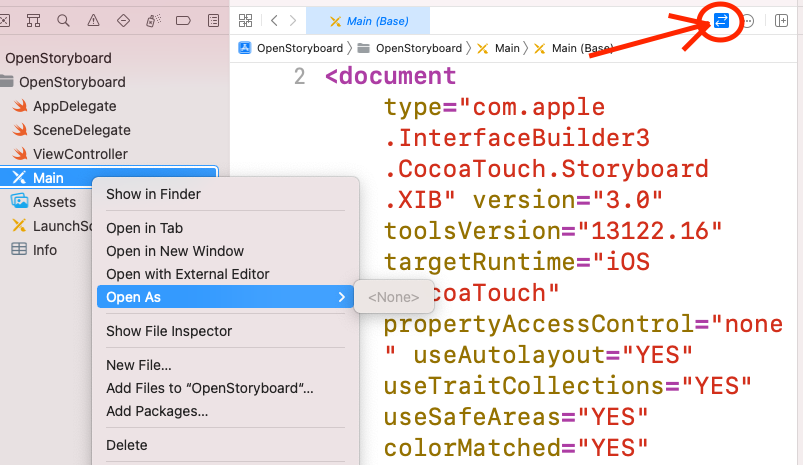Click the editor review swap-arrows button
Image resolution: width=803 pixels, height=465 pixels.
(721, 20)
